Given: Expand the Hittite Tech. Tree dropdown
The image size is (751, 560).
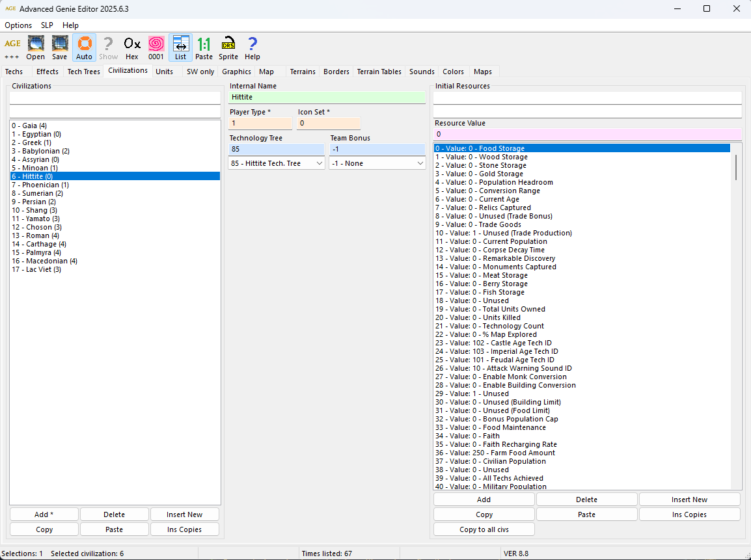Looking at the screenshot, I should pos(277,163).
